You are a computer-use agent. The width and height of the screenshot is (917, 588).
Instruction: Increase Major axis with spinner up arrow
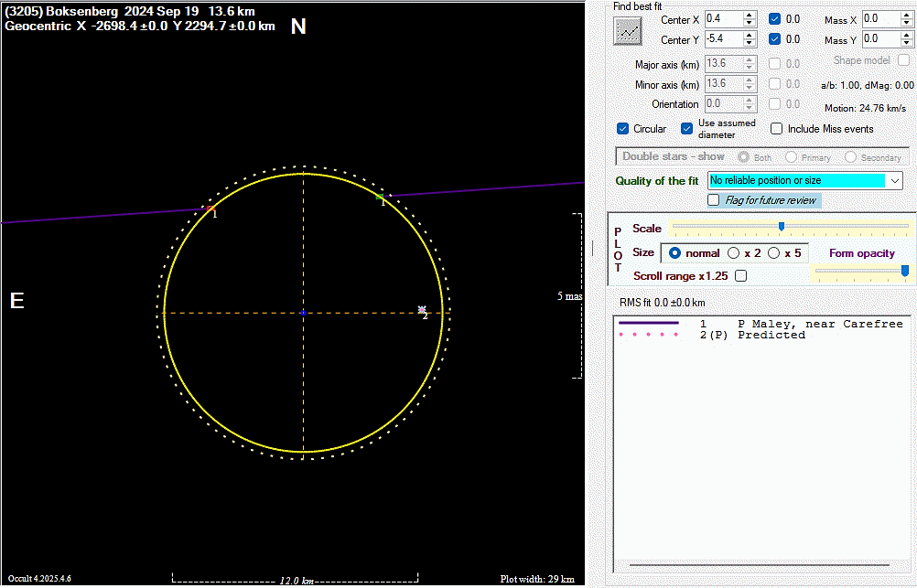click(750, 59)
